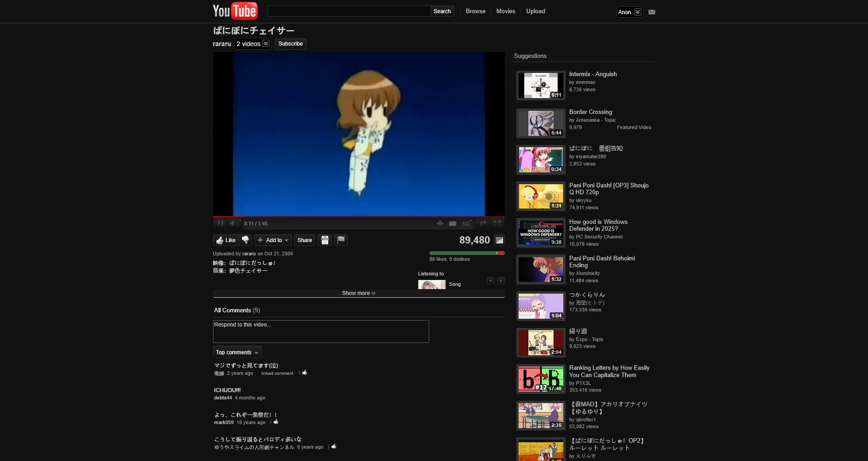The width and height of the screenshot is (868, 461).
Task: Click the Share button
Action: point(305,240)
